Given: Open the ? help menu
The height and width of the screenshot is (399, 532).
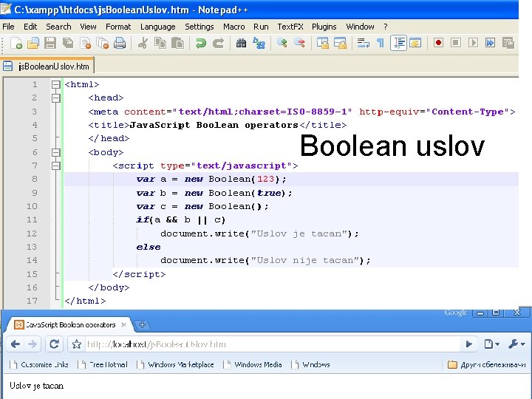Looking at the screenshot, I should click(386, 27).
